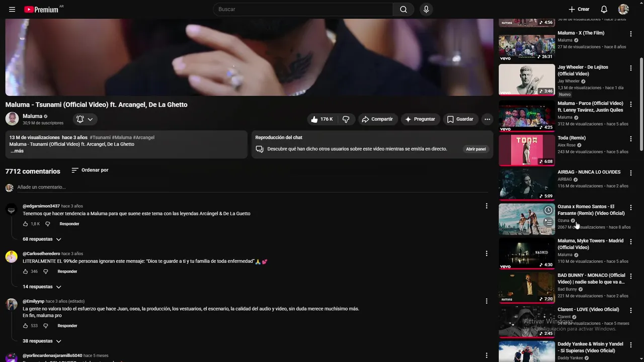Open options for Maluma - X (The Film)
The width and height of the screenshot is (644, 362).
[x=631, y=34]
